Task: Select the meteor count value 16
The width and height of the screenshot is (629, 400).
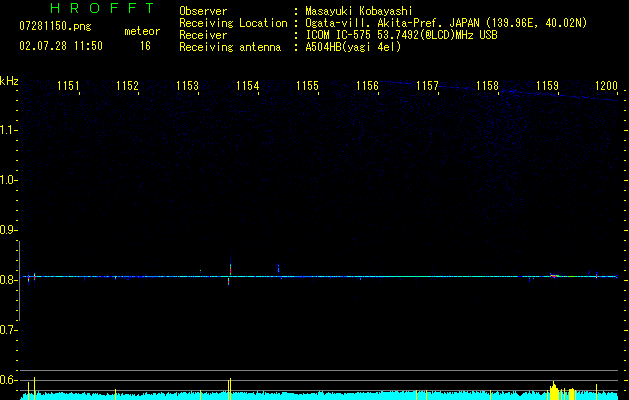Action: [145, 46]
